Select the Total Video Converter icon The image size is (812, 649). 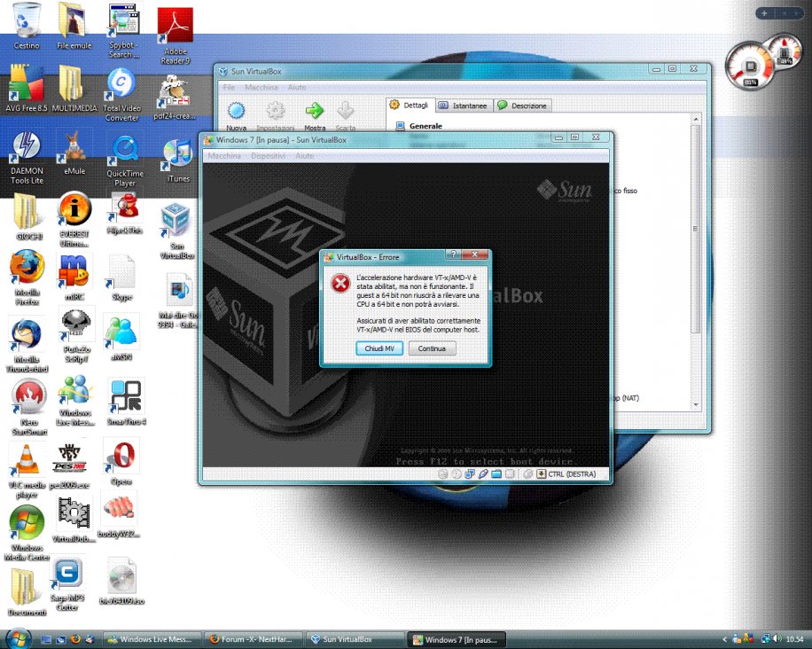point(121,95)
